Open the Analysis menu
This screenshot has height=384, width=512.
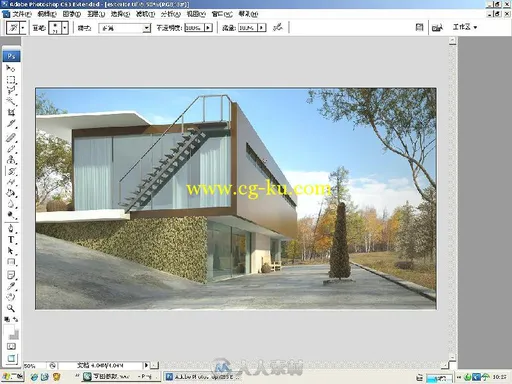pyautogui.click(x=171, y=14)
